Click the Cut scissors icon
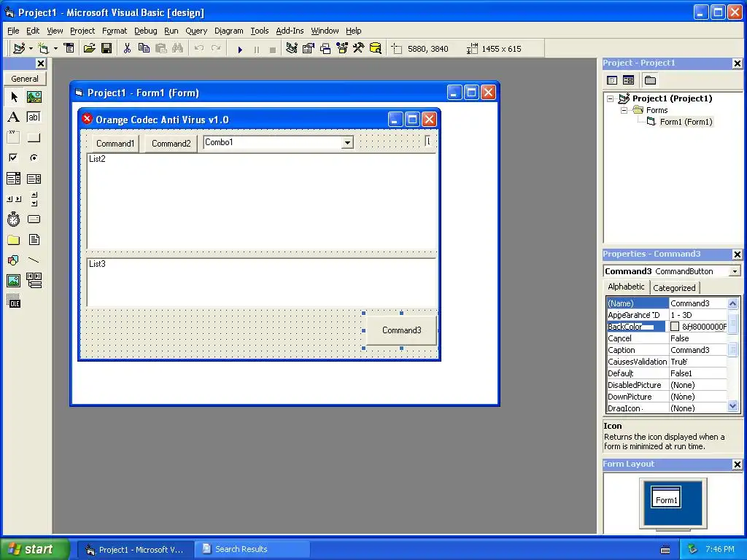Viewport: 747px width, 560px height. tap(127, 49)
